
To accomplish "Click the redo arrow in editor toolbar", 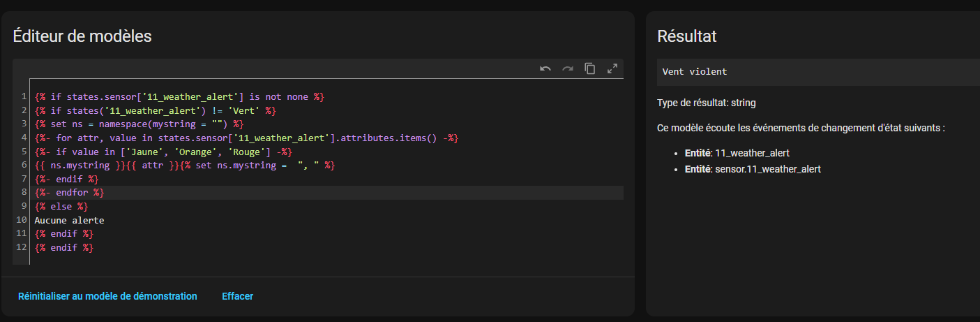I will 568,68.
